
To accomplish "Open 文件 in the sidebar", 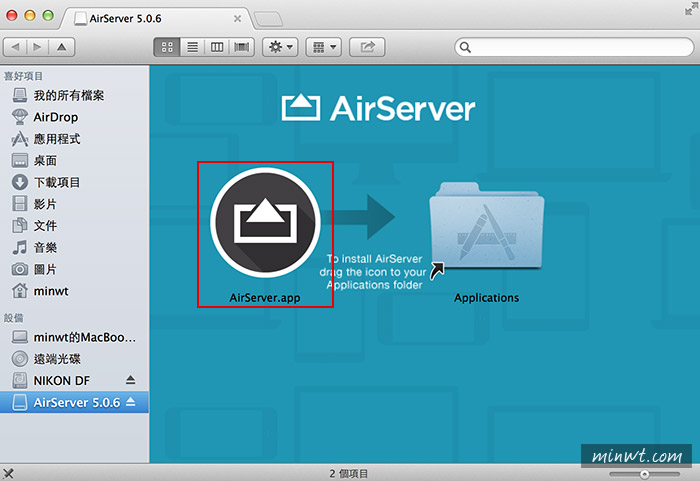I will [x=75, y=226].
